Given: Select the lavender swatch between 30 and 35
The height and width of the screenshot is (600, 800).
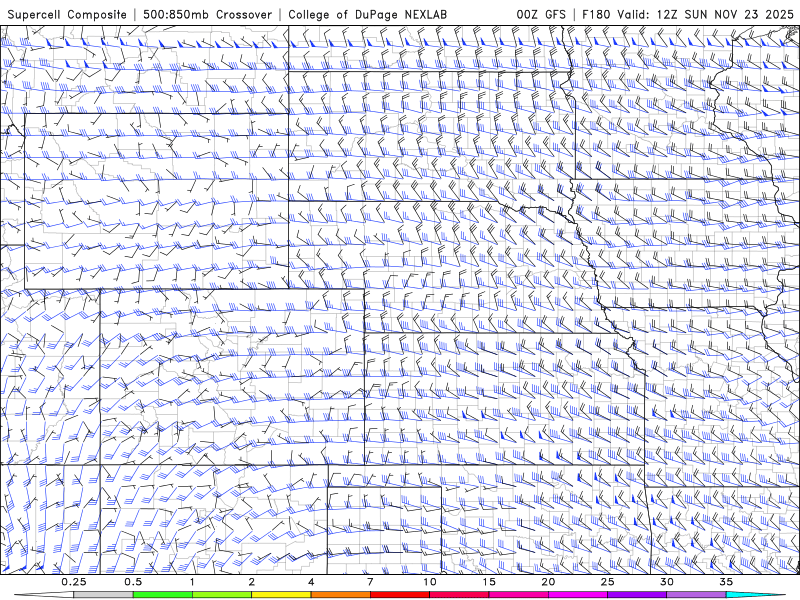Looking at the screenshot, I should point(696,595).
